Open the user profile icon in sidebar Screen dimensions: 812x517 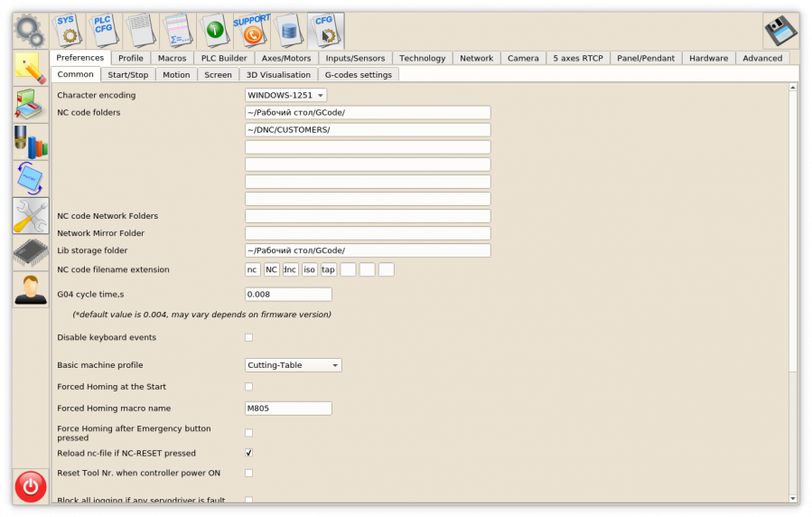tap(31, 289)
